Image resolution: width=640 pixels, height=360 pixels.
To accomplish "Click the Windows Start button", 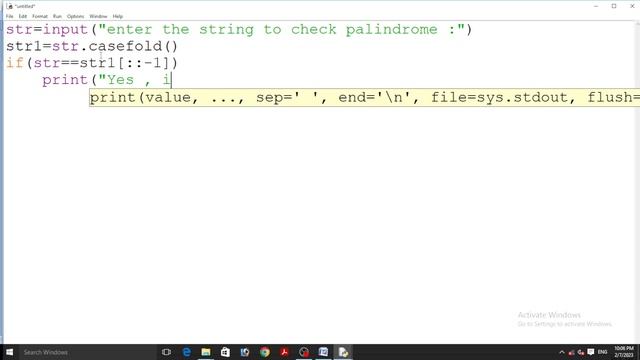I will click(x=9, y=352).
